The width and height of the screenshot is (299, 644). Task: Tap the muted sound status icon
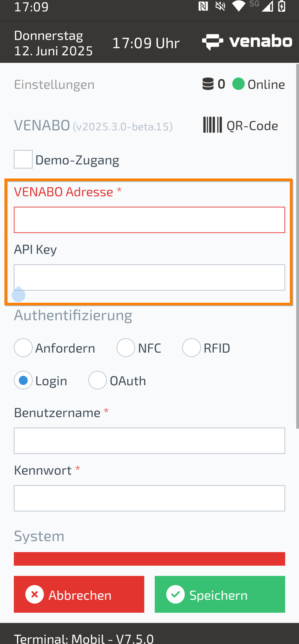click(220, 6)
